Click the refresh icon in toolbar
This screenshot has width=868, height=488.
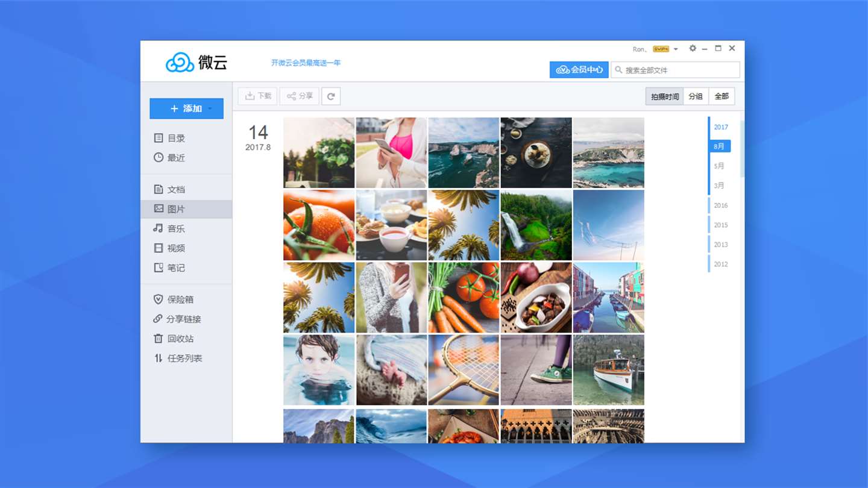coord(331,96)
